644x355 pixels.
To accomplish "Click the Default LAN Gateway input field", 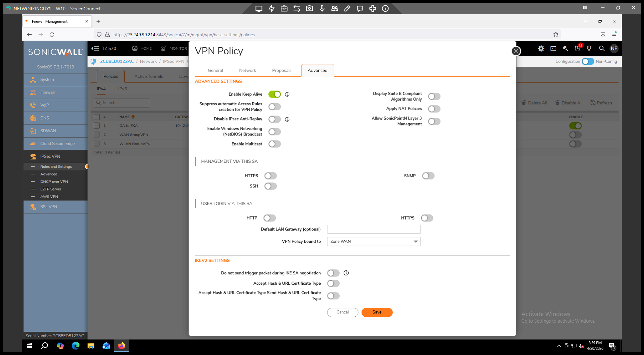I will [374, 229].
